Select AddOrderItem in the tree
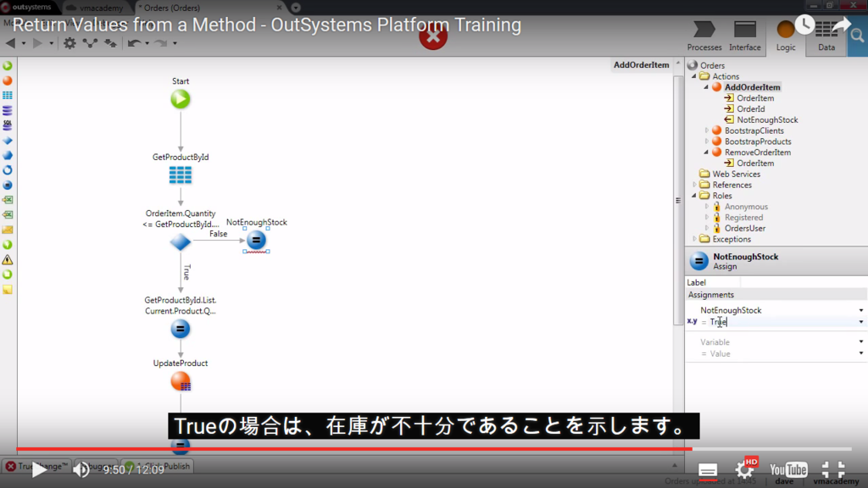The width and height of the screenshot is (868, 488). 753,87
